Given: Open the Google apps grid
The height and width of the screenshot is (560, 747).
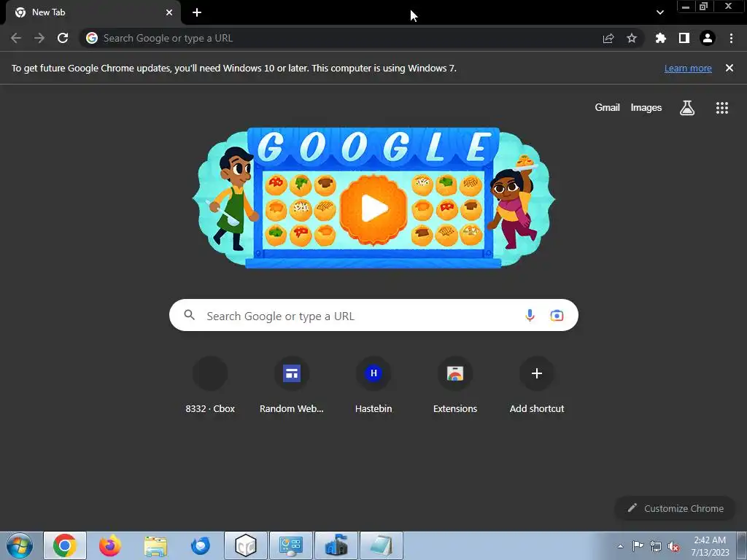Looking at the screenshot, I should (722, 108).
